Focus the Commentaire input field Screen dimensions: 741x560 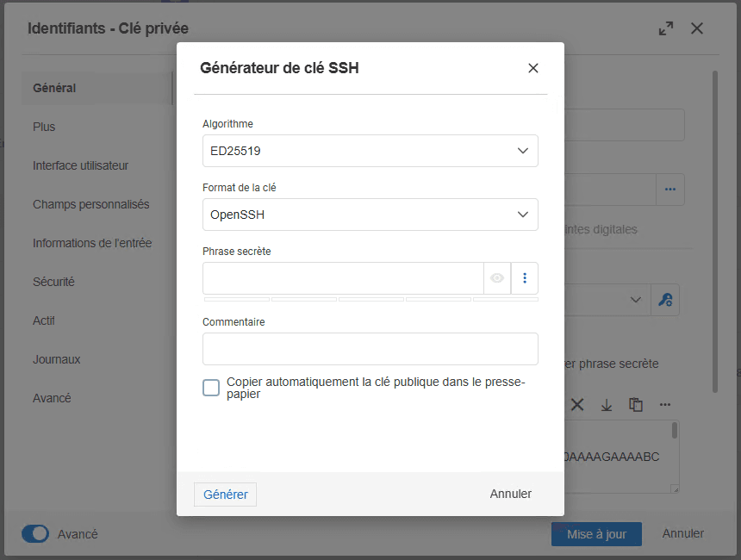(x=370, y=348)
